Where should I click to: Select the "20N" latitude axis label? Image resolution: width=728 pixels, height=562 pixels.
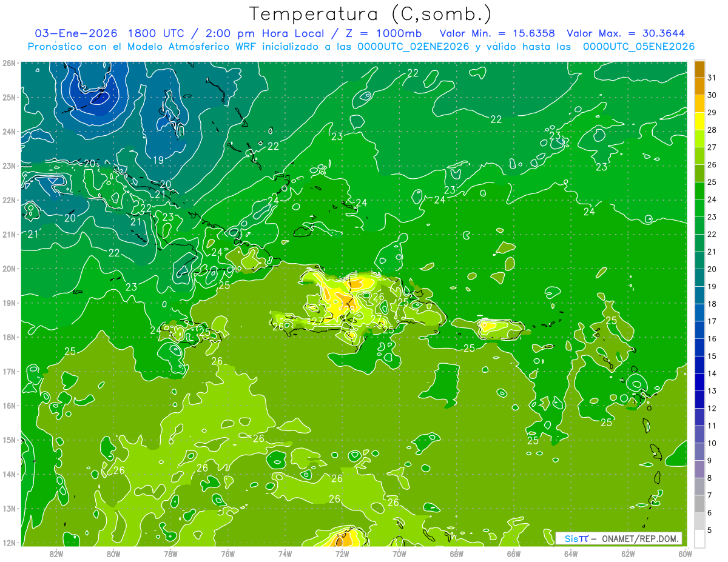[8, 269]
